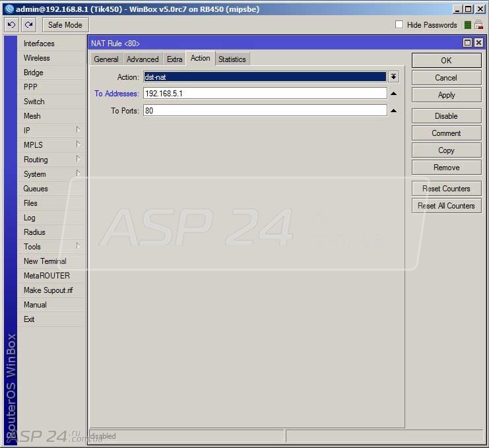Image resolution: width=489 pixels, height=448 pixels.
Task: Click the Apply button
Action: [446, 95]
